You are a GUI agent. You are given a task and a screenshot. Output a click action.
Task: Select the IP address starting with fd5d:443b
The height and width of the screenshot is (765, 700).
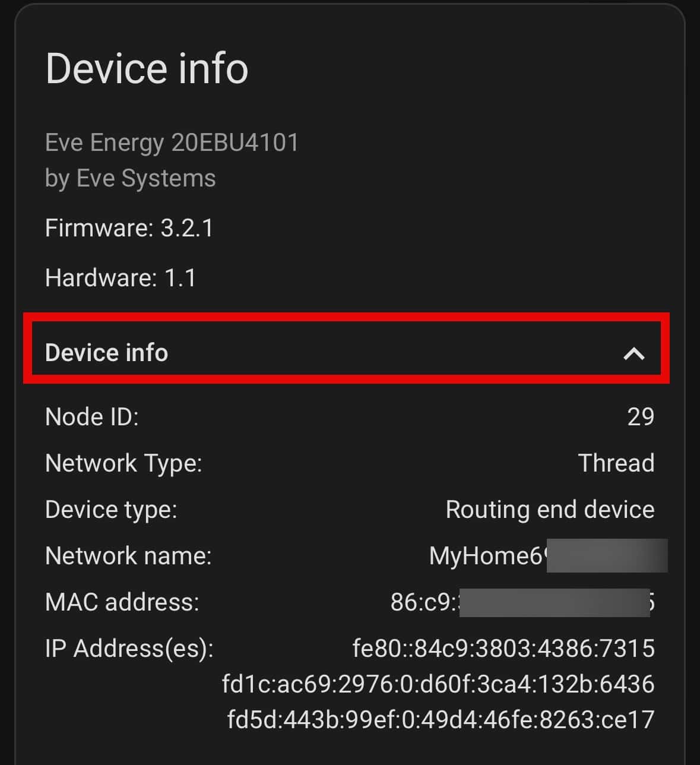pyautogui.click(x=441, y=719)
